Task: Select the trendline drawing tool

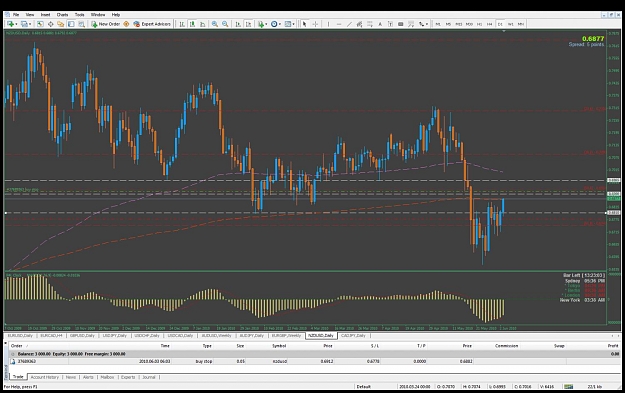Action: click(349, 24)
